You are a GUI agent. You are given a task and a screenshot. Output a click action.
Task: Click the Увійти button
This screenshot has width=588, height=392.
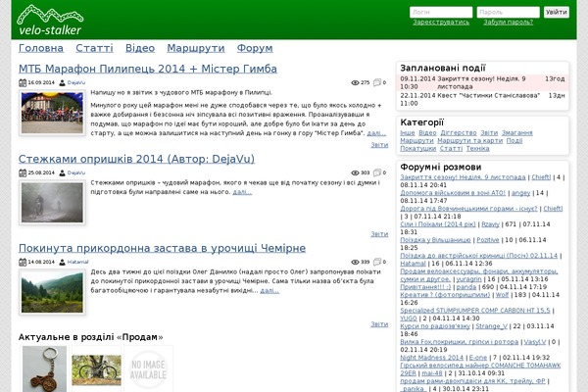(556, 12)
